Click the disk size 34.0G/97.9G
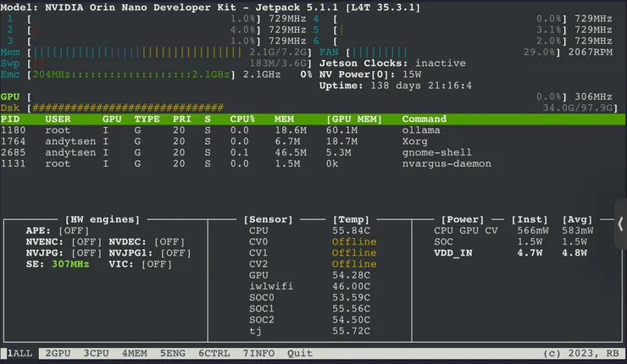This screenshot has height=364, width=627. 578,108
